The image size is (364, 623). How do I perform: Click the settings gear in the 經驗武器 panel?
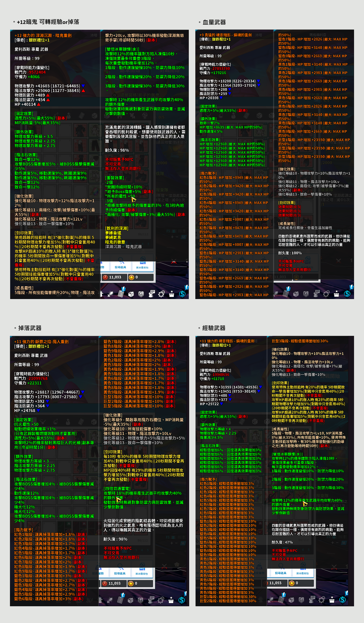[322, 600]
